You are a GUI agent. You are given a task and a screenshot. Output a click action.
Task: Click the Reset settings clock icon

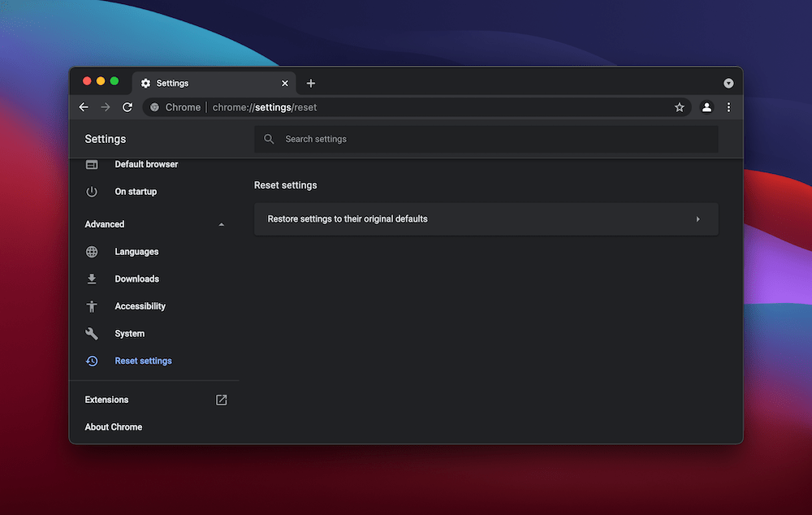tap(92, 361)
